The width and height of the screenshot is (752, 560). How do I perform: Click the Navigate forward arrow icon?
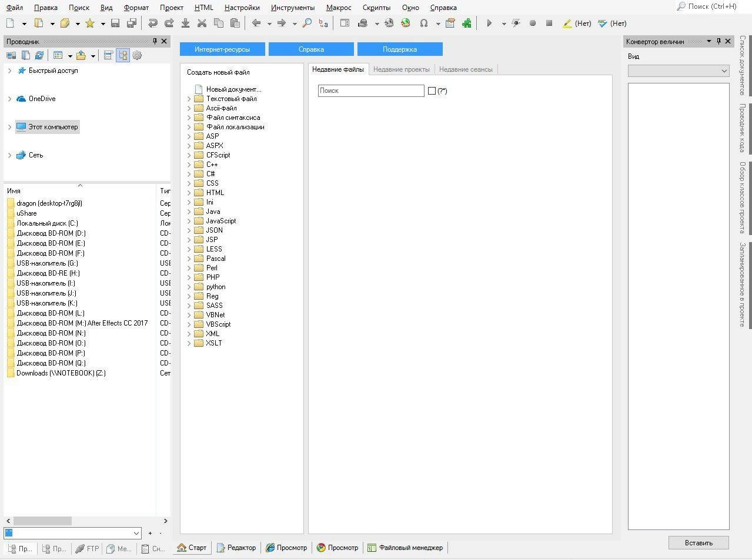point(282,23)
